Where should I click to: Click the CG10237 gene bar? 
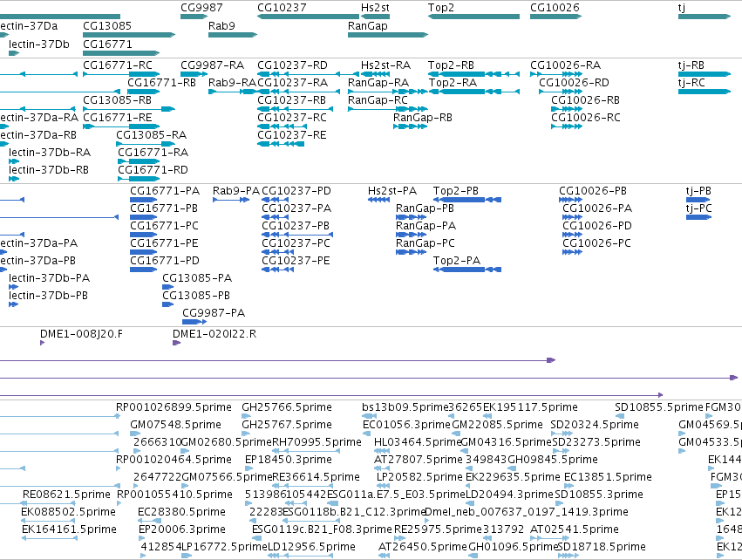coord(308,17)
